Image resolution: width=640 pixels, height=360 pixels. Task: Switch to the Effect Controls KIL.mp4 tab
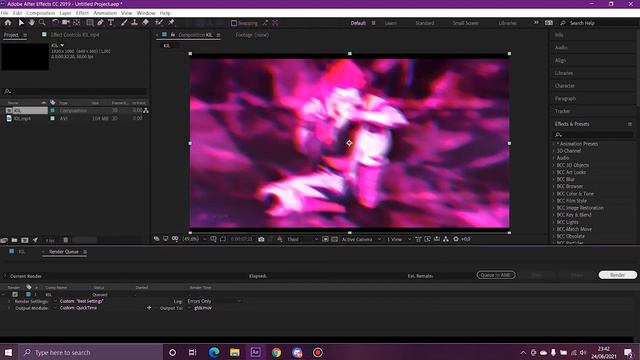pyautogui.click(x=75, y=35)
